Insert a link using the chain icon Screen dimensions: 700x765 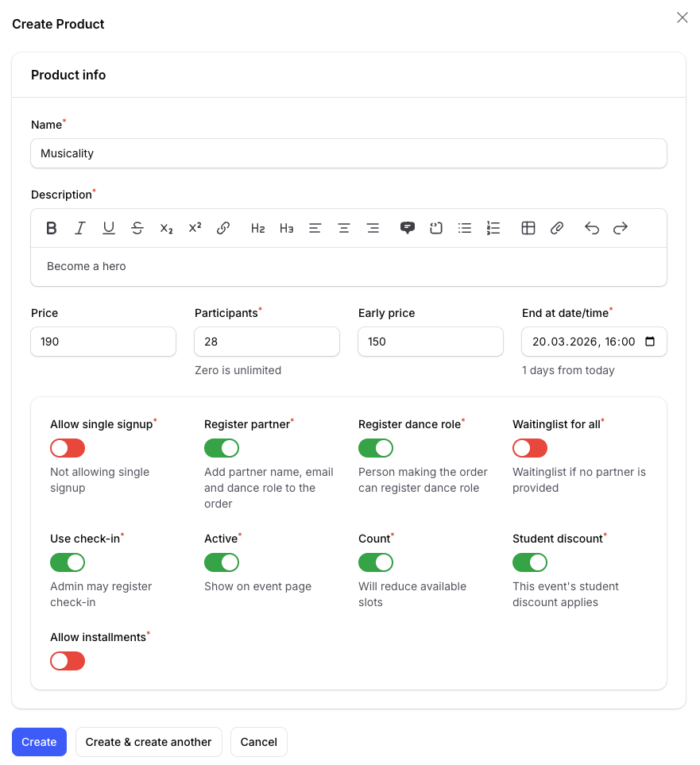[x=223, y=228]
